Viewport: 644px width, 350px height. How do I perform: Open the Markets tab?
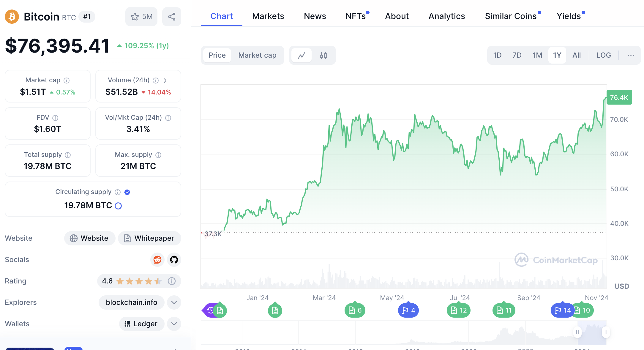click(x=268, y=16)
